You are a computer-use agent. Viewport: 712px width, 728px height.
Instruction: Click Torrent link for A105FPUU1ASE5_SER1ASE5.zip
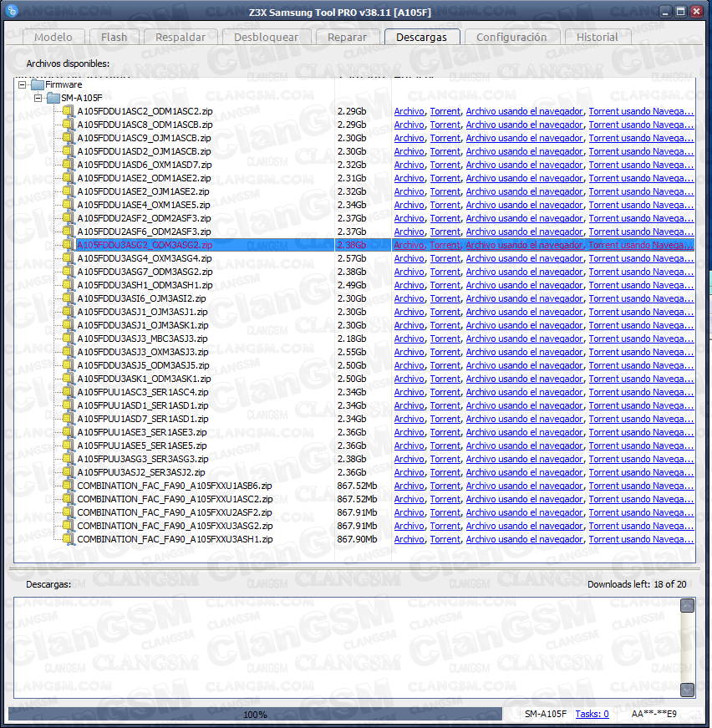[445, 445]
